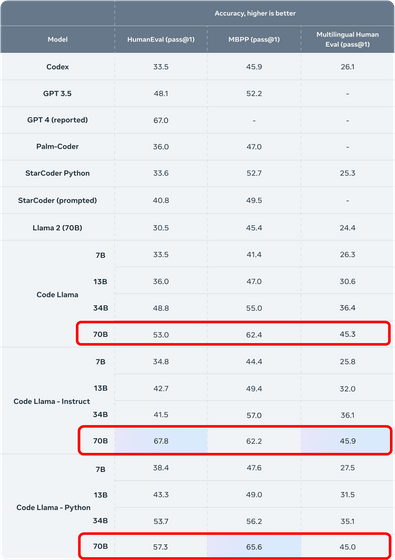Select the highlighted 65.6 MBPP cell

pos(254,547)
